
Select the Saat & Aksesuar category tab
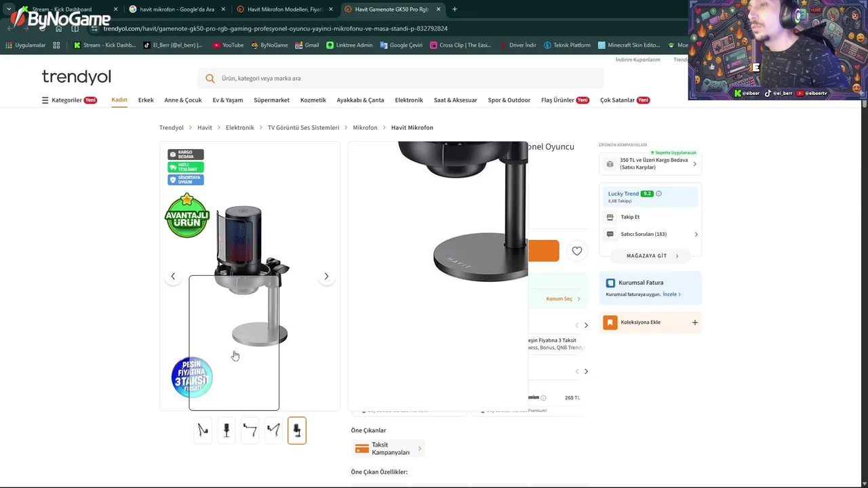coord(456,100)
